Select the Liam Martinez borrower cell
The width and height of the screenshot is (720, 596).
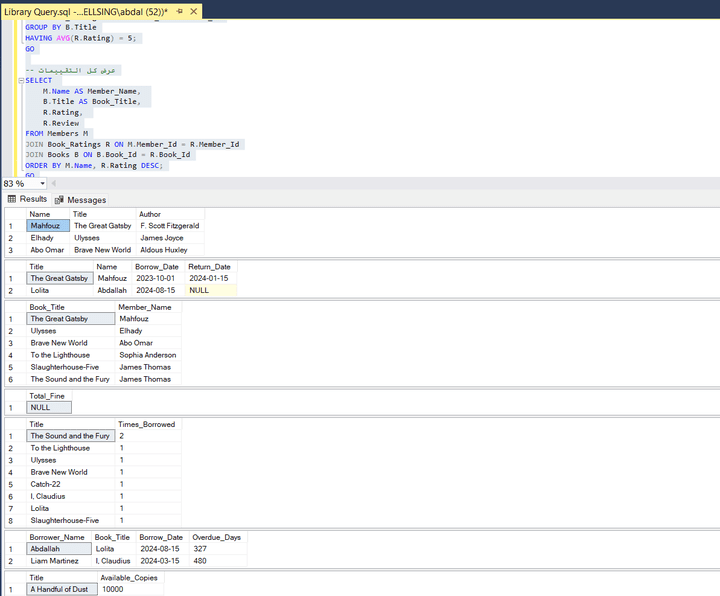[x=58, y=561]
